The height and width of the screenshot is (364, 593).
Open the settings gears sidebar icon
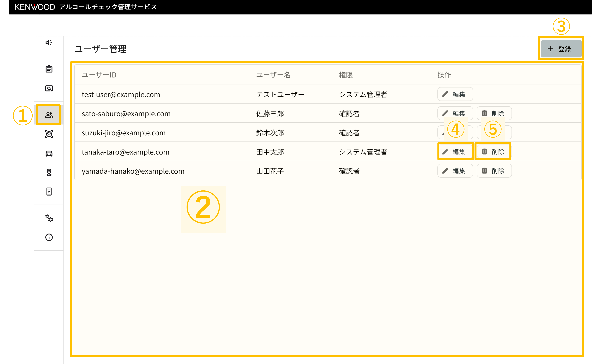49,218
